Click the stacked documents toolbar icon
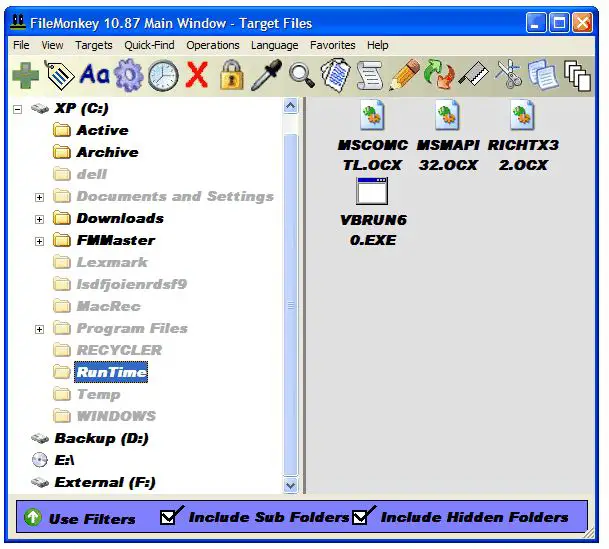 pos(336,75)
